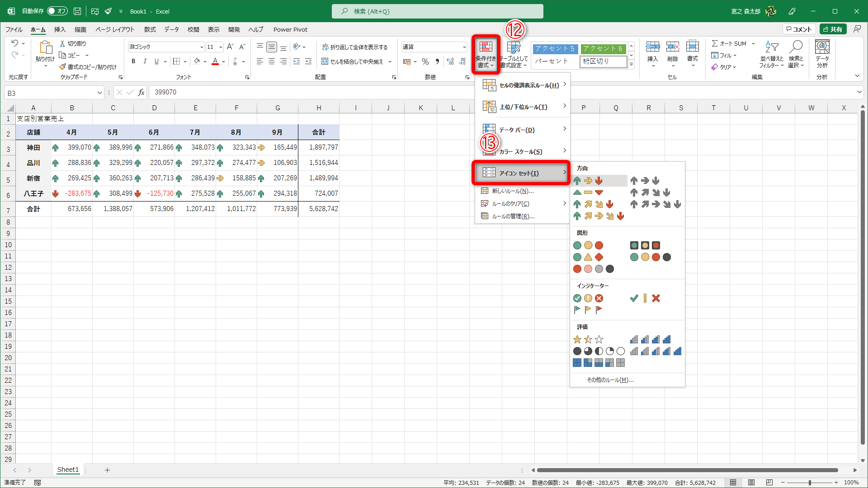Open the font name dropdown
This screenshot has height=488, width=868.
(x=202, y=47)
